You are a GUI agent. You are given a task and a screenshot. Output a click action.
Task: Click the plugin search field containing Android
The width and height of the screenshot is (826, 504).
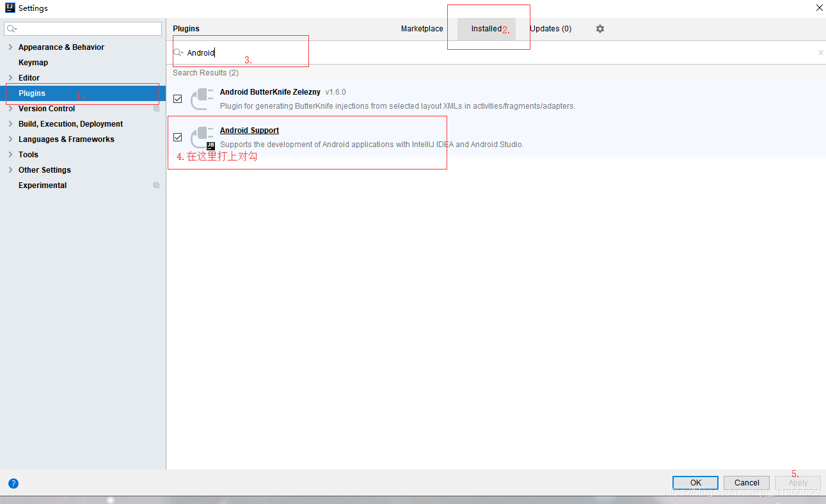click(x=496, y=52)
